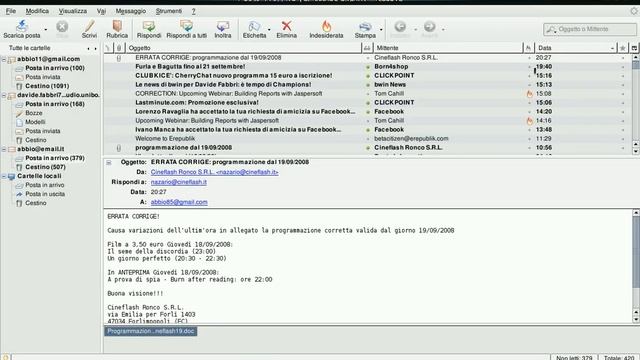This screenshot has height=360, width=640.
Task: Click the Rispondi reply icon
Action: pos(149,26)
